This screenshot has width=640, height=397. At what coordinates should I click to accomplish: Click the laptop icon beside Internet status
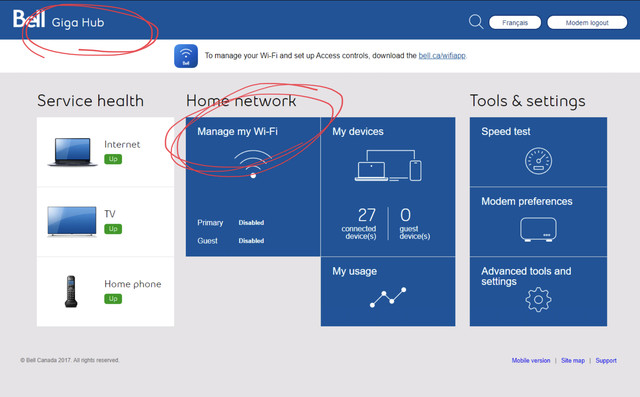(x=73, y=152)
